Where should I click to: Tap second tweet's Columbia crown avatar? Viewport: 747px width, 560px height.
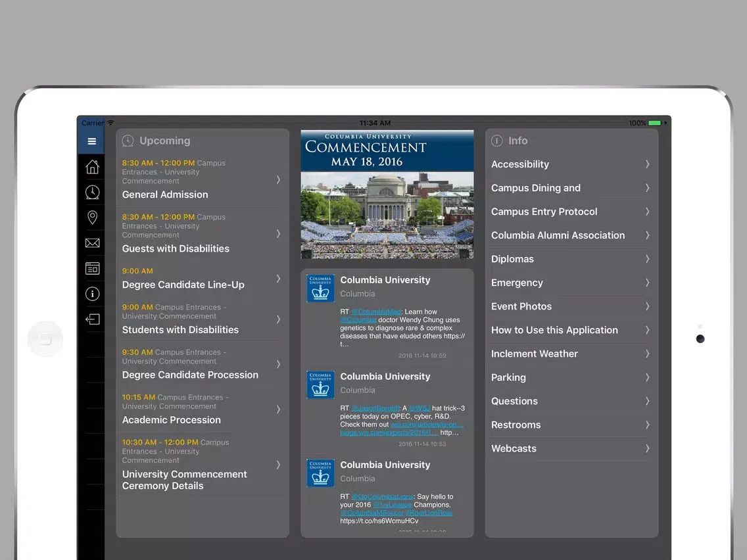[320, 385]
